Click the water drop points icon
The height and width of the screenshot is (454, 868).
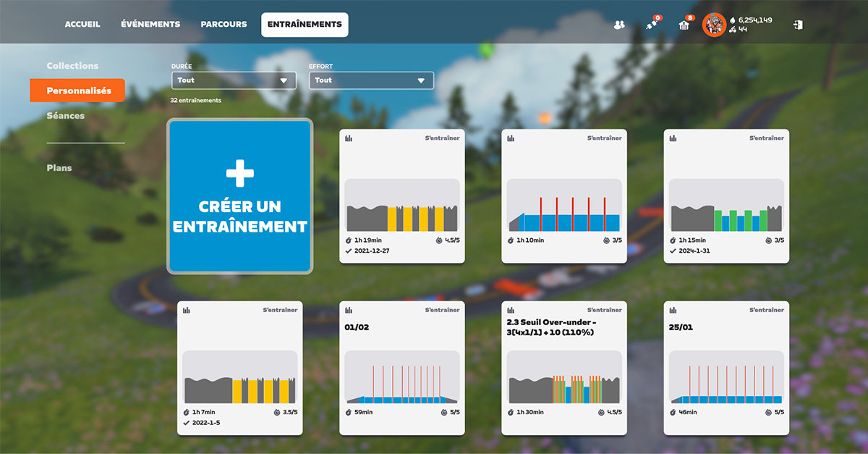pos(732,20)
